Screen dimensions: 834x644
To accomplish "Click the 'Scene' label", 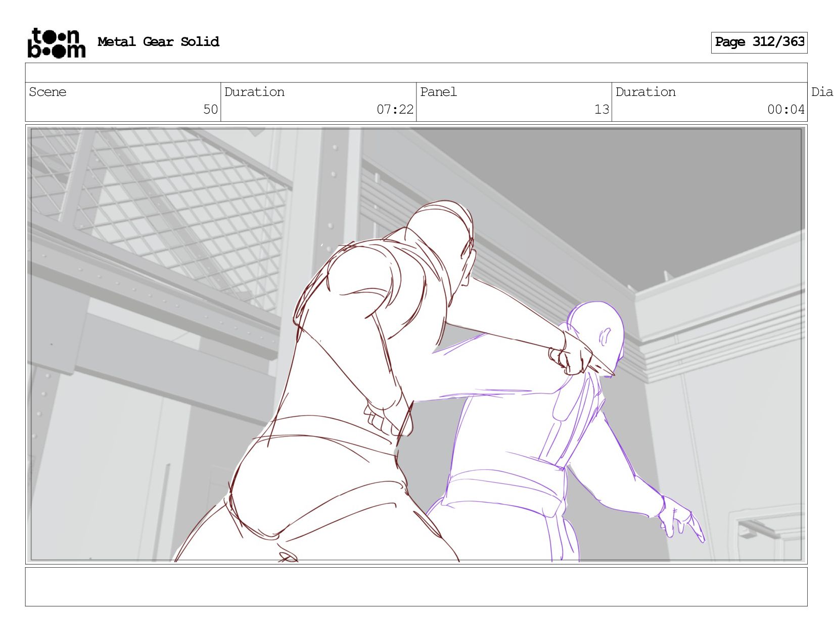I will (48, 92).
